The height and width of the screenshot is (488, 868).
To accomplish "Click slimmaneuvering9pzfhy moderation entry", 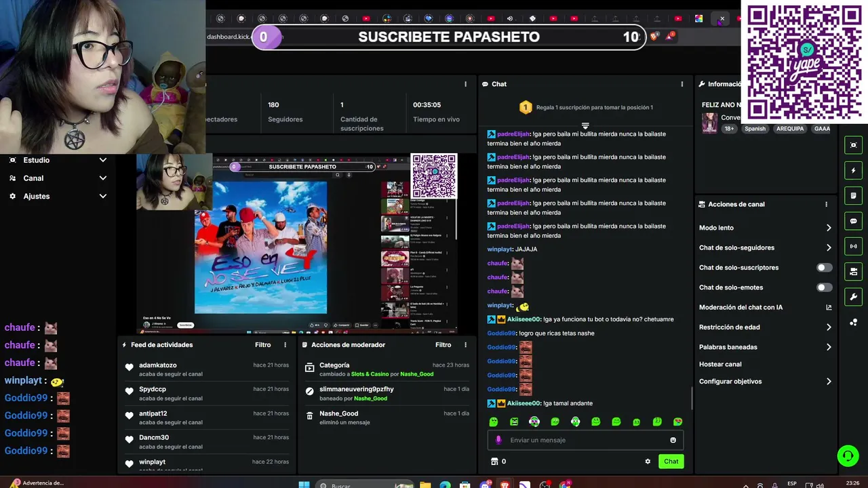I will tap(387, 394).
